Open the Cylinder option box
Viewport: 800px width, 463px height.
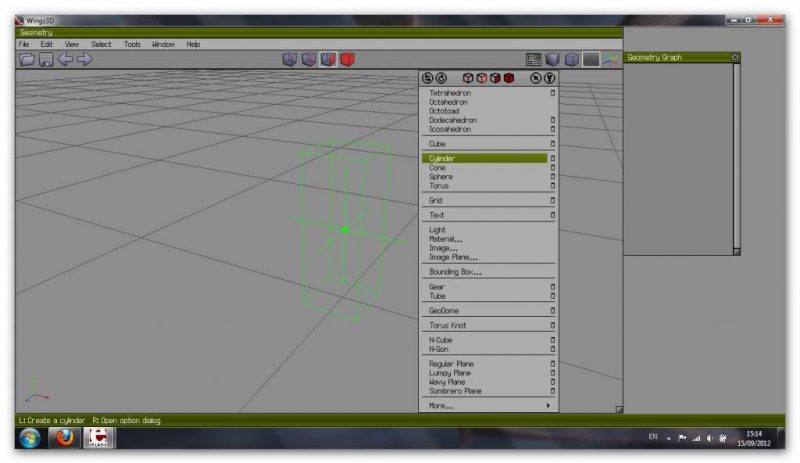(552, 158)
